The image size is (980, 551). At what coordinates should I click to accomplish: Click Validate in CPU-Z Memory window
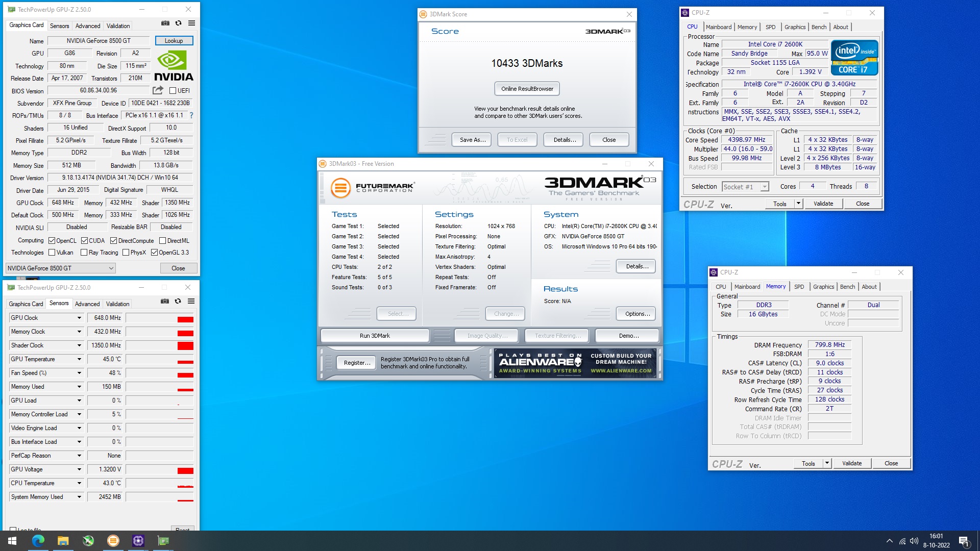click(x=852, y=463)
